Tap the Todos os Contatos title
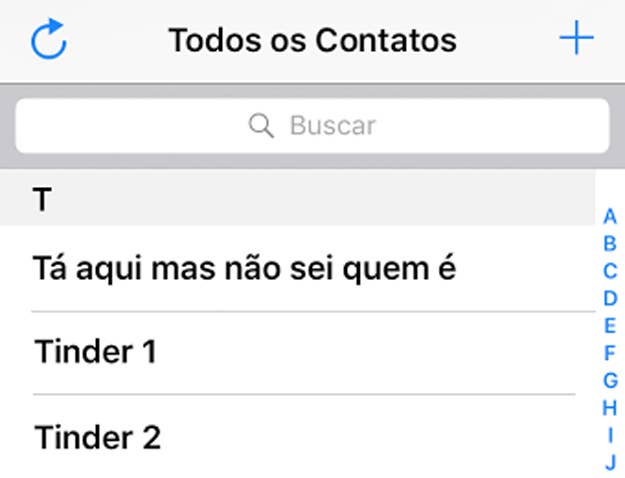This screenshot has width=625, height=478. coord(312,40)
